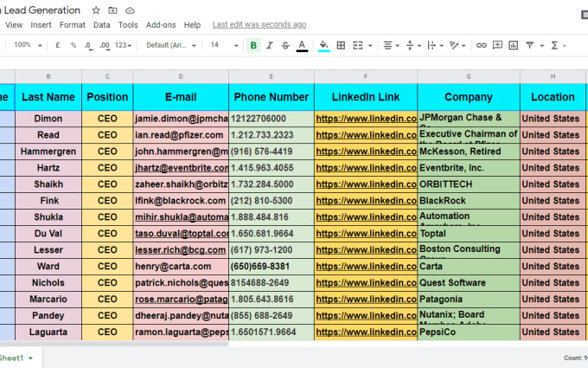Image resolution: width=588 pixels, height=368 pixels.
Task: Select column B header
Action: (x=48, y=76)
